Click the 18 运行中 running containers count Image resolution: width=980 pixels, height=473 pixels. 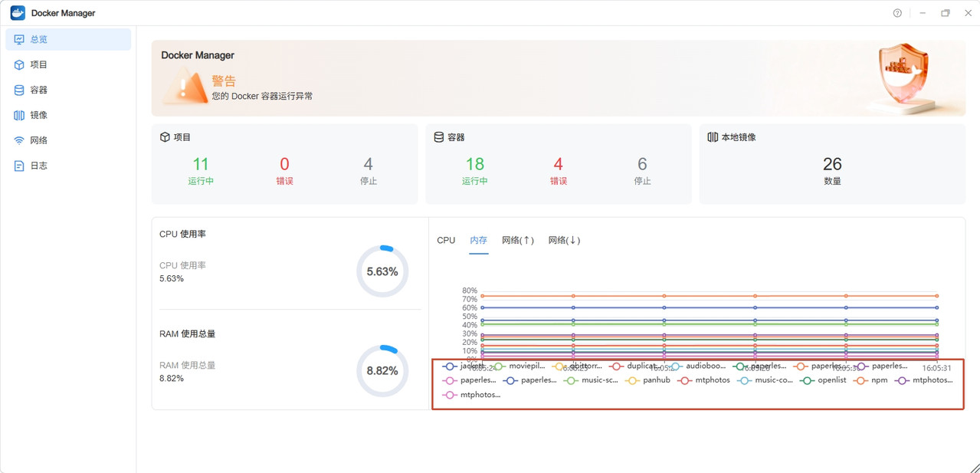coord(474,170)
